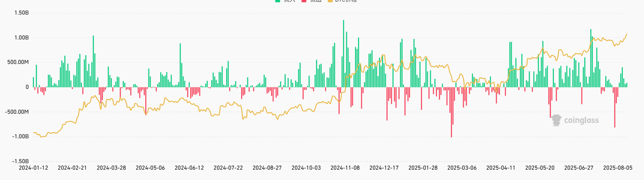The height and width of the screenshot is (180, 644).
Task: Click the 2024-12-17 x-axis date label
Action: tap(384, 168)
